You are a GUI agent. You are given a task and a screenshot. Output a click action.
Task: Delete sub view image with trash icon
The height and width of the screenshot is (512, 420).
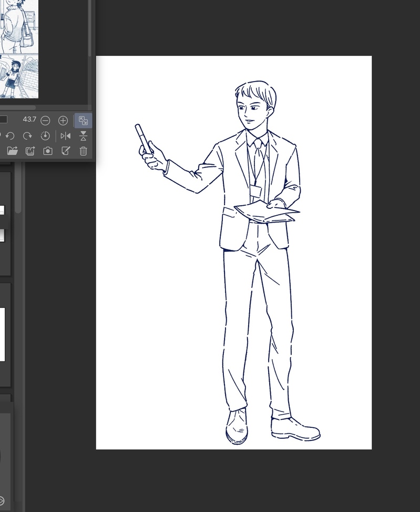pos(83,151)
